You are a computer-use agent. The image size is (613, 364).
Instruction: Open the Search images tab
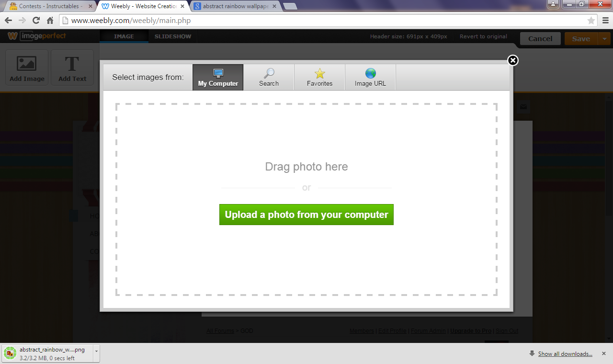click(269, 78)
